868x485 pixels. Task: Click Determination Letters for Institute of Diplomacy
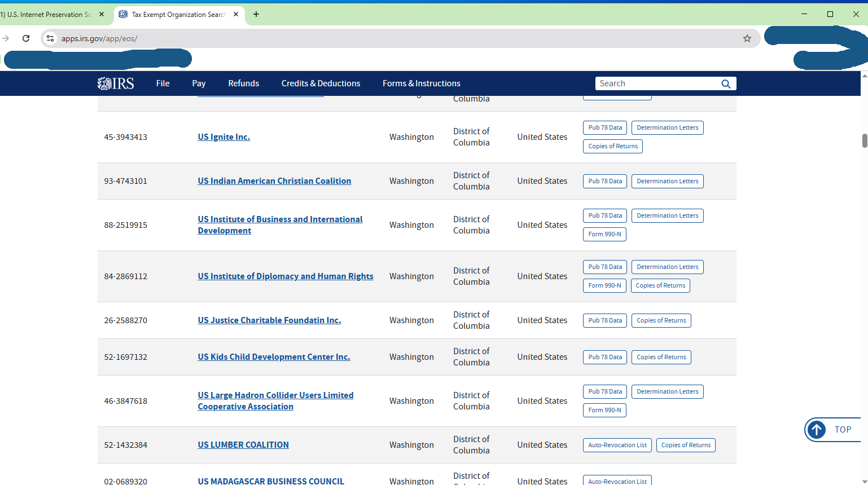coord(668,267)
